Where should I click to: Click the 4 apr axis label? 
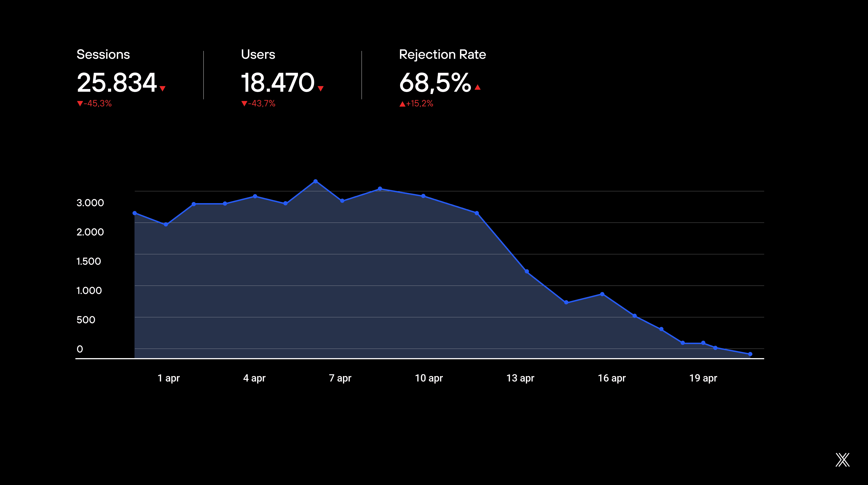(254, 378)
